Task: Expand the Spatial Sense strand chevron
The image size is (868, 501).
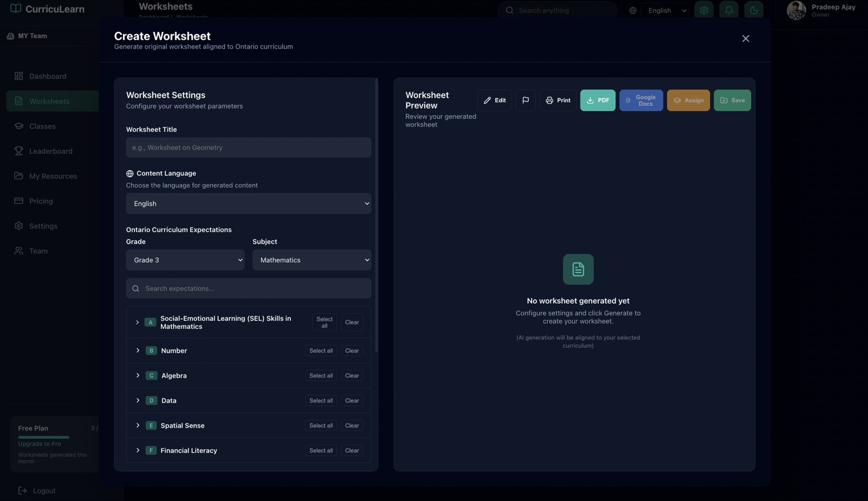Action: pyautogui.click(x=137, y=426)
